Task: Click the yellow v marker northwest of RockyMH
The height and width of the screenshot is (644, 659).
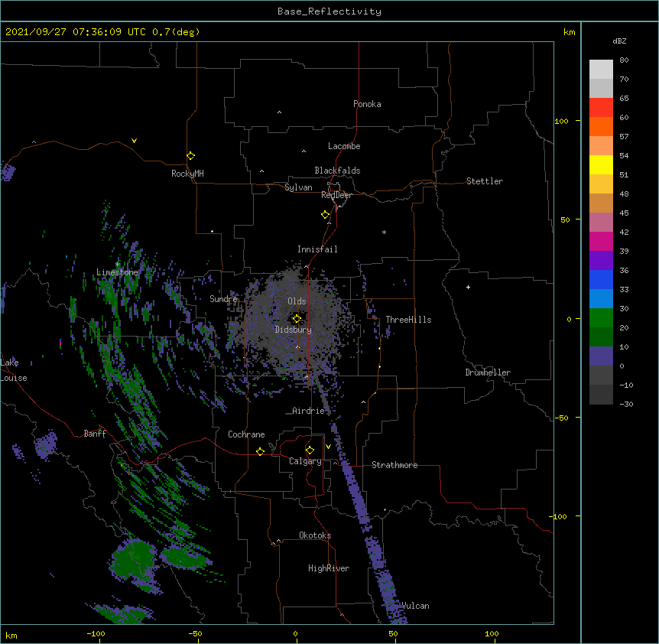Action: point(134,141)
